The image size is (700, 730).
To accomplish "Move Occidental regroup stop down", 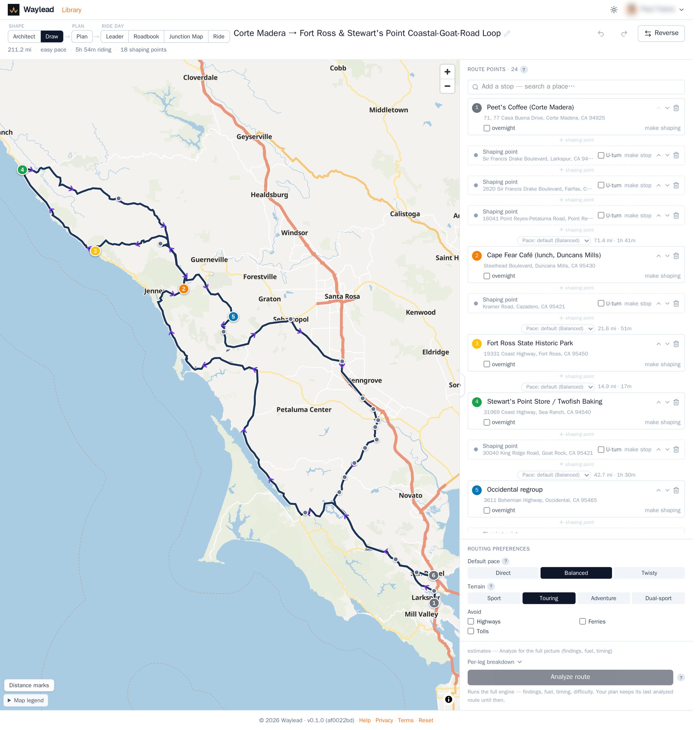I will point(667,490).
